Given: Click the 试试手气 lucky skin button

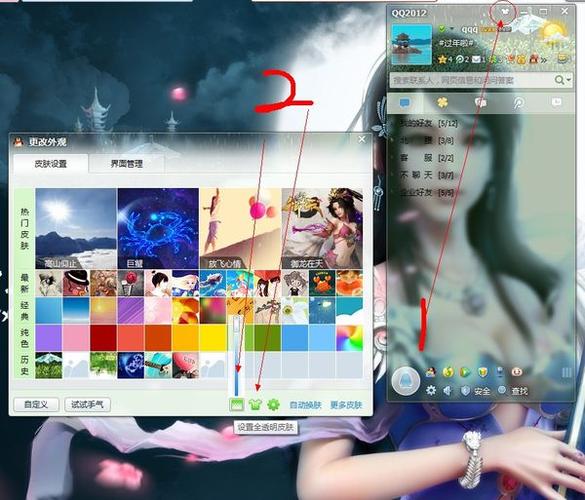Looking at the screenshot, I should (87, 404).
